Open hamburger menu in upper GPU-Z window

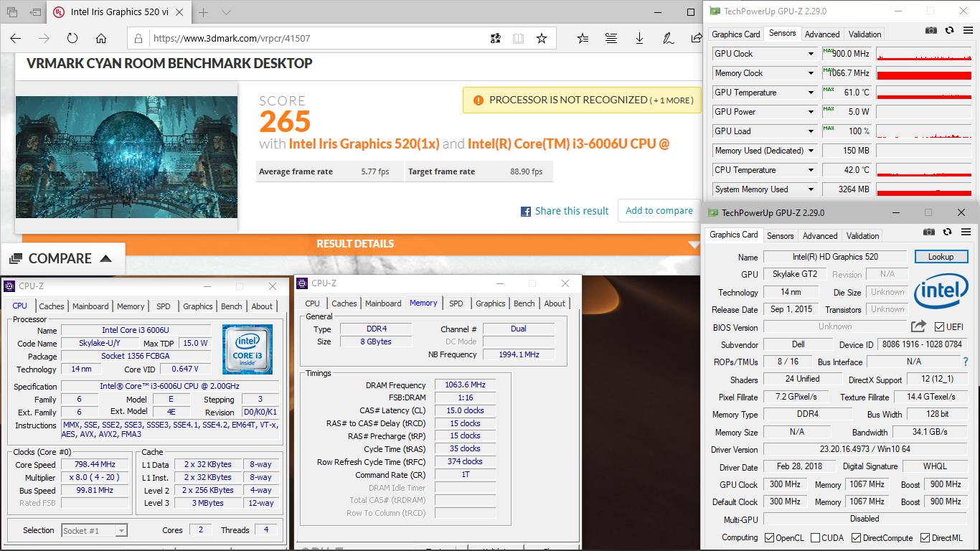[x=967, y=30]
